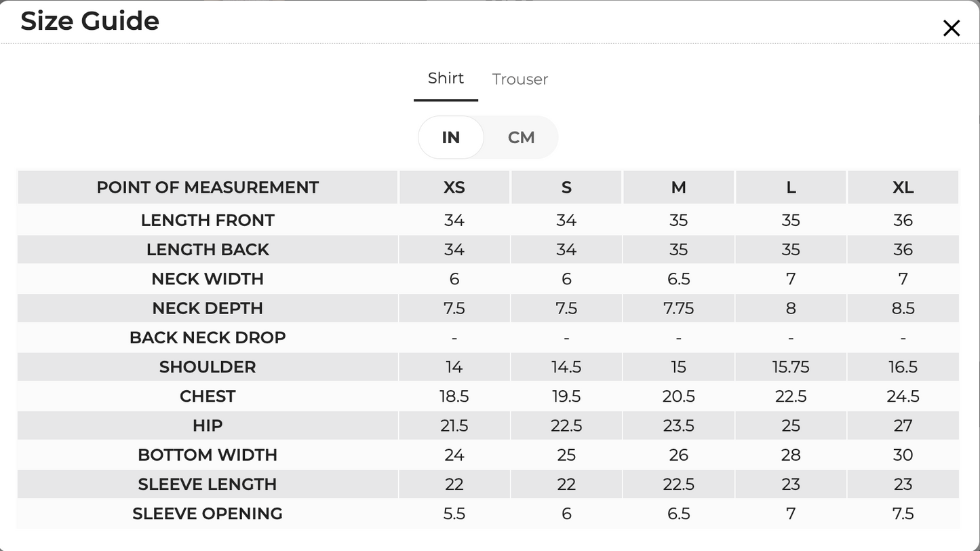
Task: Select the Sleeve Opening row label
Action: pyautogui.click(x=208, y=514)
